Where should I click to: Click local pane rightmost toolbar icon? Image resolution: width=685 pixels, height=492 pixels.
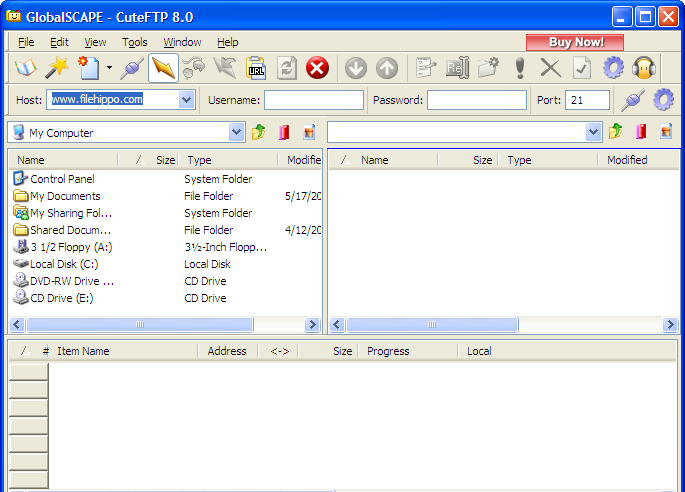pos(309,132)
